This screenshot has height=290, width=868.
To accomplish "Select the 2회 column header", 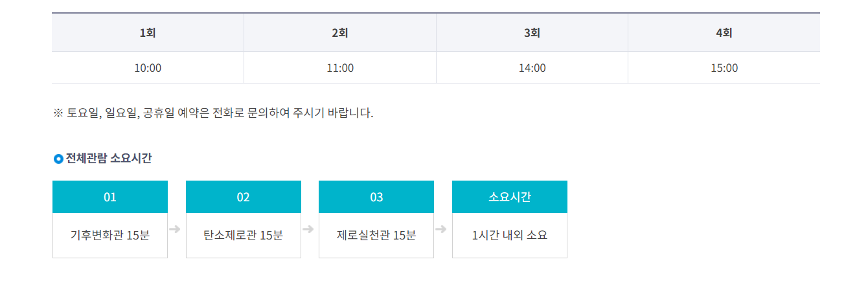I will point(340,32).
